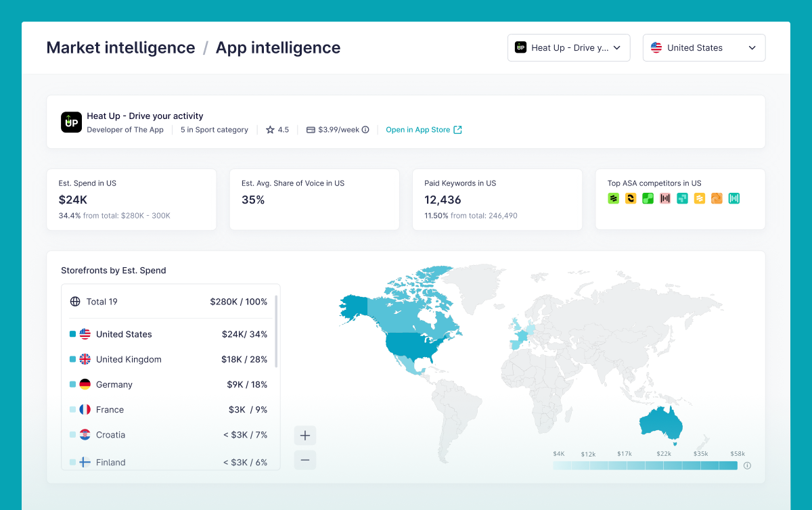Click the 12,436 paid keywords value
The image size is (812, 510).
pos(443,200)
